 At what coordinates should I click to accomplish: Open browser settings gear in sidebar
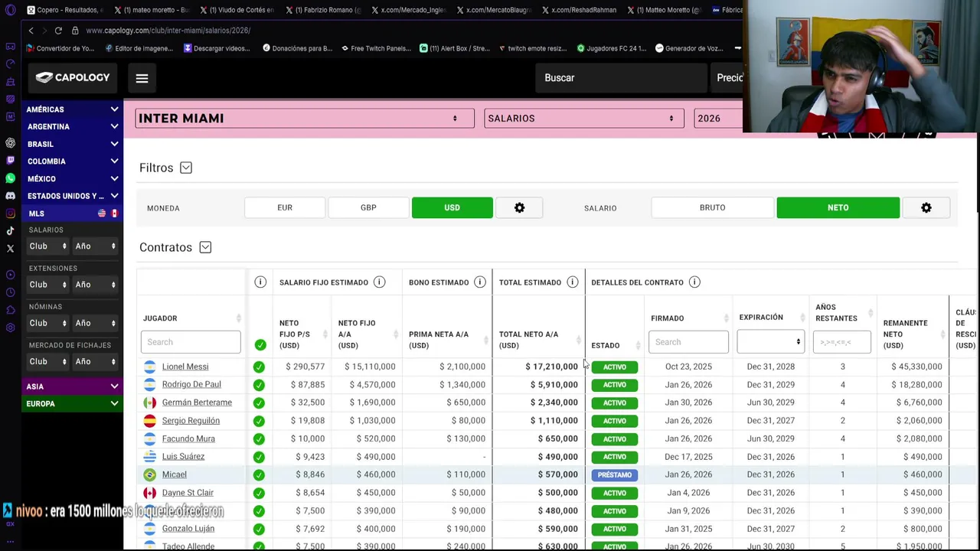click(x=10, y=328)
